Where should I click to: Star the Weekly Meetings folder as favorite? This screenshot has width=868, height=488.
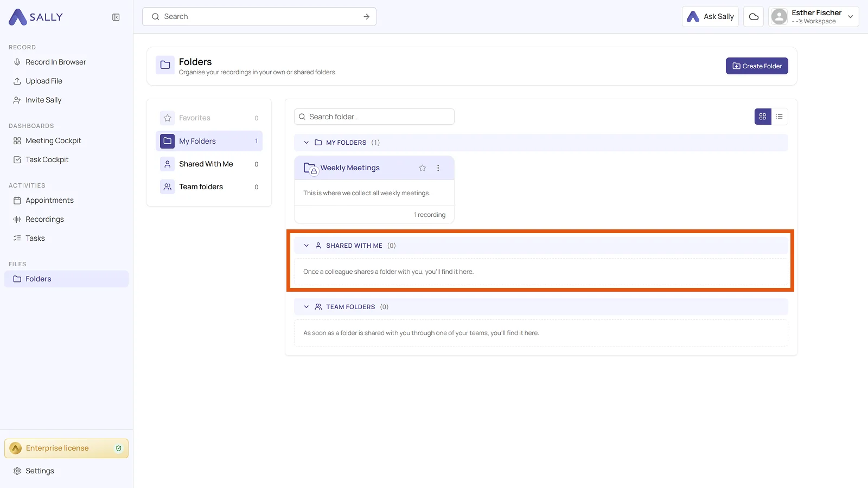[423, 168]
